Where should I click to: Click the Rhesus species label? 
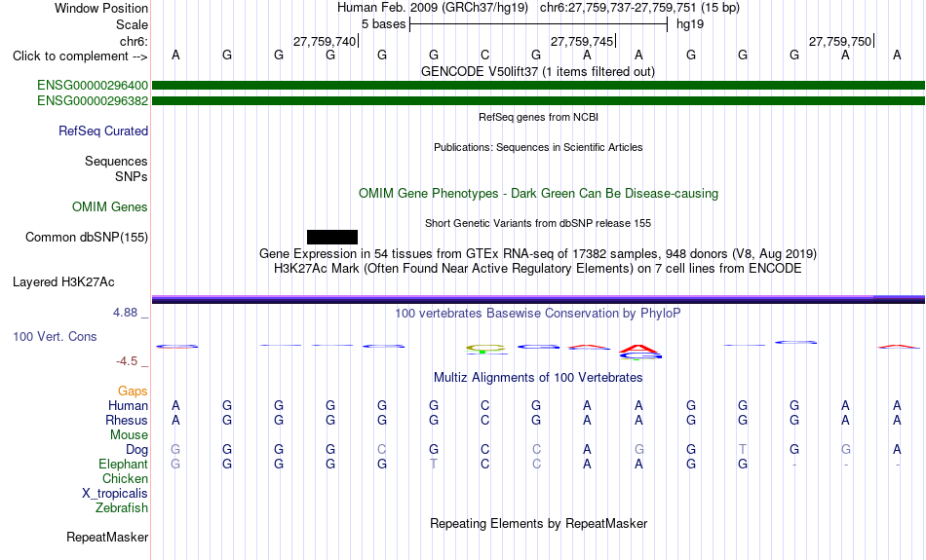(127, 420)
